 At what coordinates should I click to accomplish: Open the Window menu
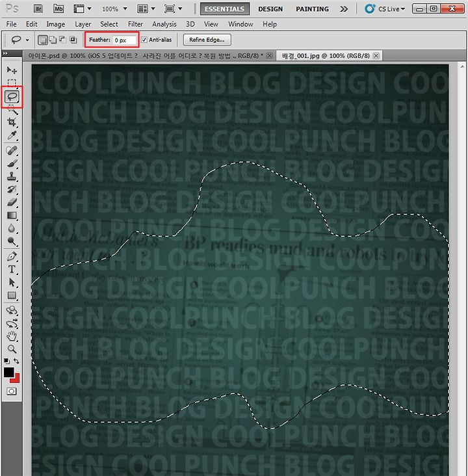coord(240,24)
